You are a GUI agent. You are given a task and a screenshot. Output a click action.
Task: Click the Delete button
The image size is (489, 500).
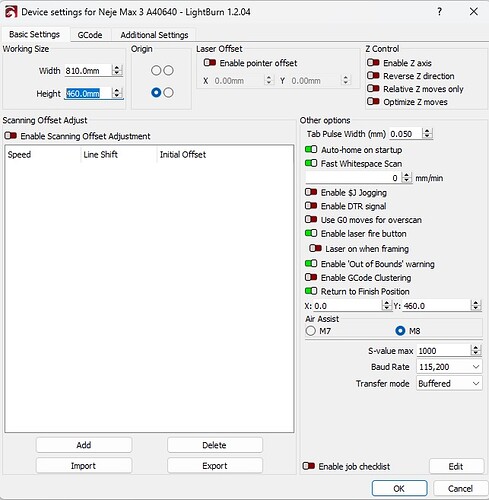(x=215, y=445)
